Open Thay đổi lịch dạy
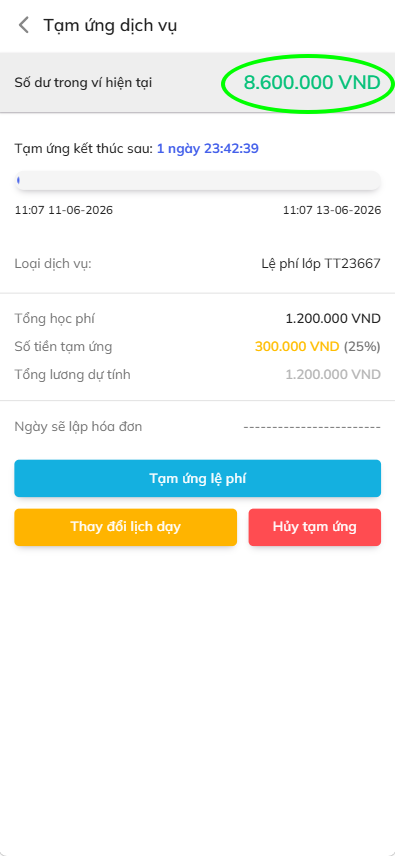395x856 pixels. click(125, 527)
